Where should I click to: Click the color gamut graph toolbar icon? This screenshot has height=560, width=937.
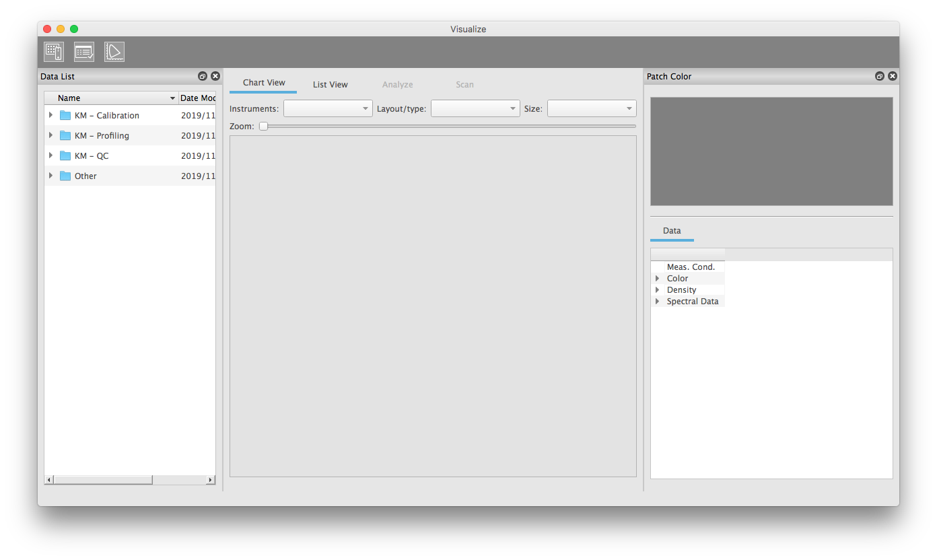(114, 52)
